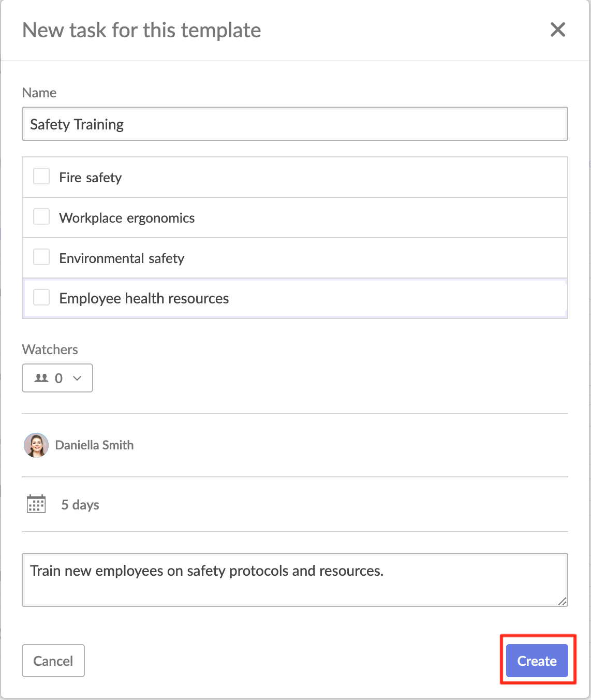Viewport: 591px width, 700px height.
Task: Click the task description text area
Action: pyautogui.click(x=294, y=579)
